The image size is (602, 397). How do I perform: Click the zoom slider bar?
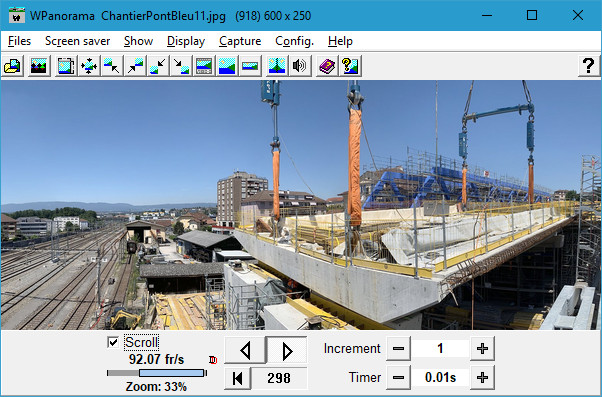click(x=157, y=373)
